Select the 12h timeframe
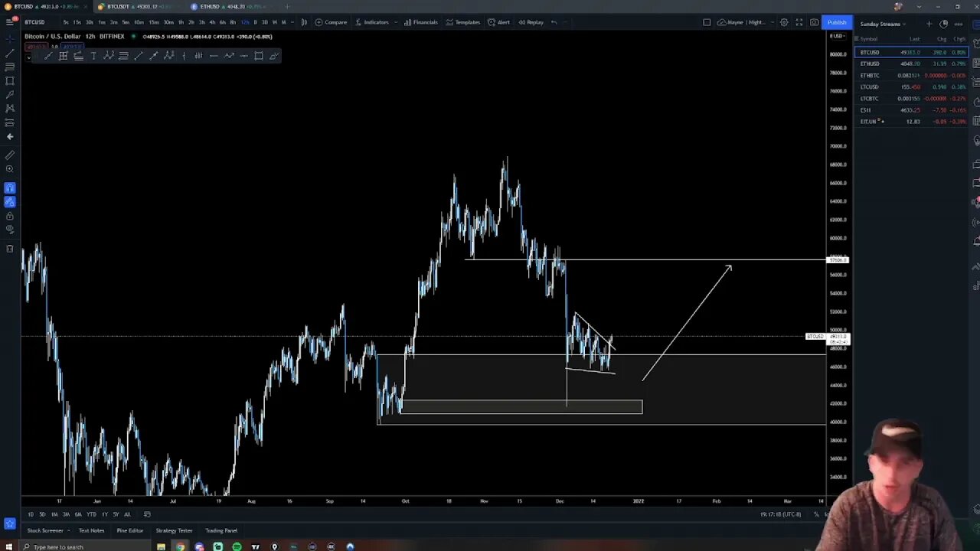 click(x=245, y=22)
